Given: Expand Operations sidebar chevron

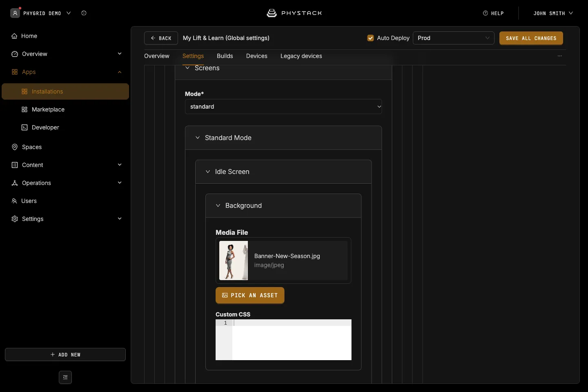Looking at the screenshot, I should [120, 183].
